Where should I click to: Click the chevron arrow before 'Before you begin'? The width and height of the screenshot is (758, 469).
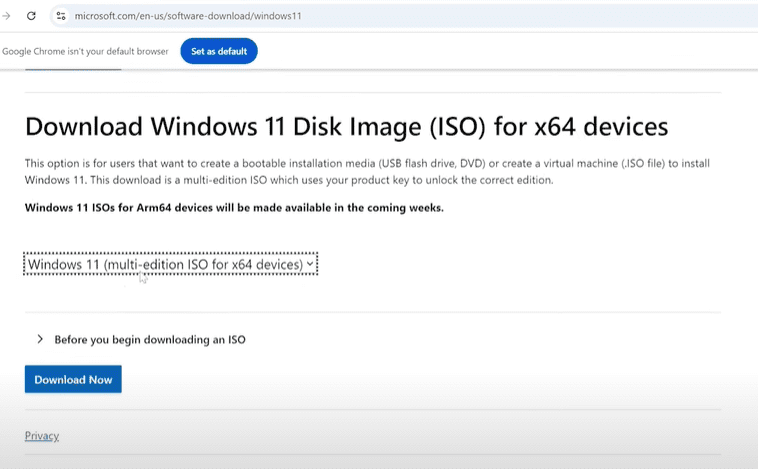(x=40, y=339)
